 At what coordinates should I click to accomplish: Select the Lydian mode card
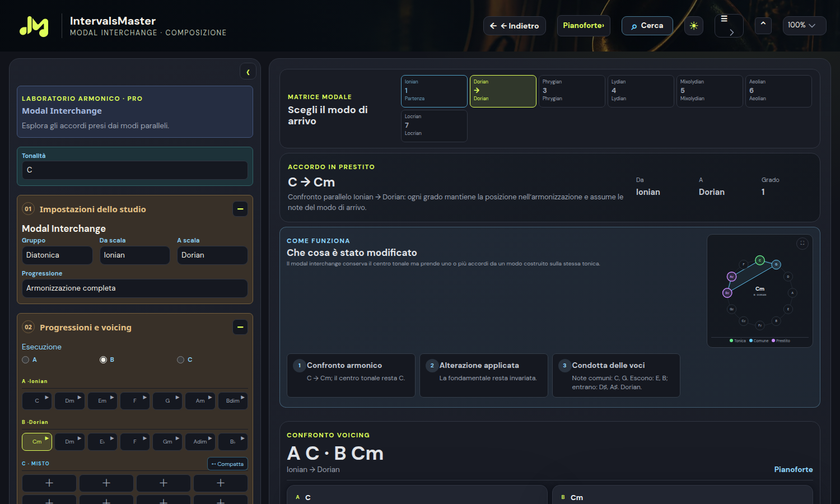click(641, 91)
